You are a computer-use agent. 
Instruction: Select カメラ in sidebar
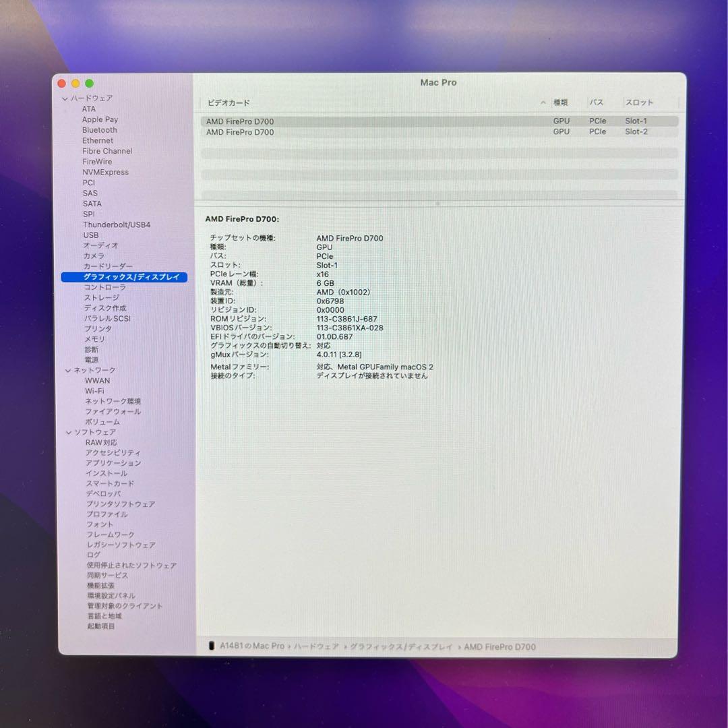coord(94,256)
